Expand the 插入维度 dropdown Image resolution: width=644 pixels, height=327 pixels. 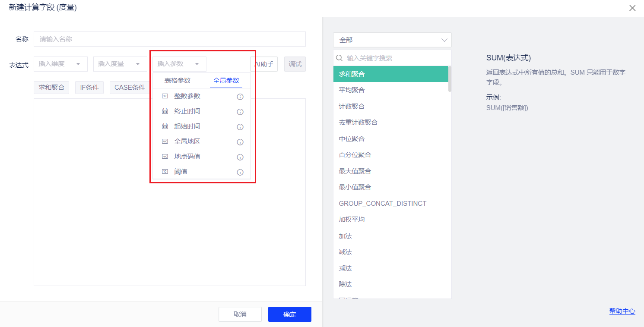[60, 64]
